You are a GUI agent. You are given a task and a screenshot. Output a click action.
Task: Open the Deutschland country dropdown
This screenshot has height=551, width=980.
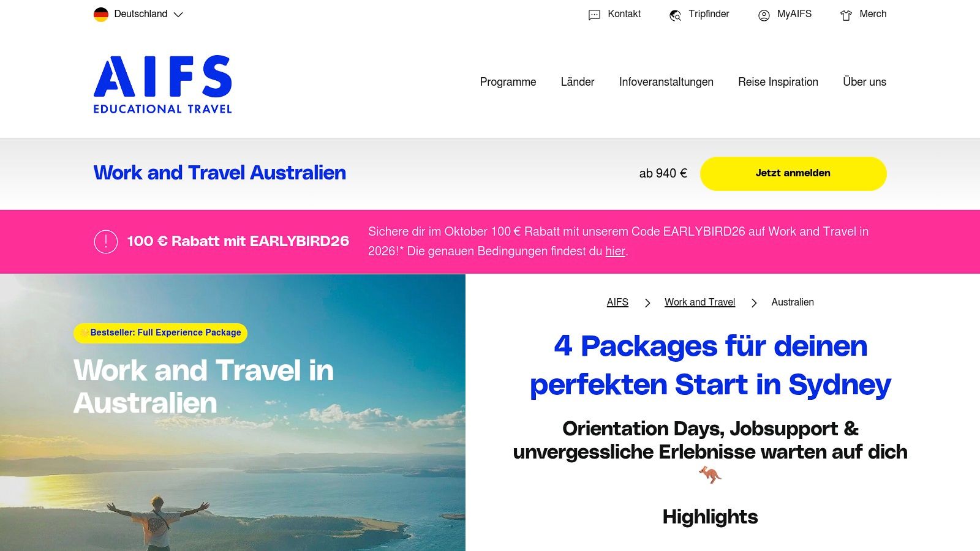tap(147, 14)
